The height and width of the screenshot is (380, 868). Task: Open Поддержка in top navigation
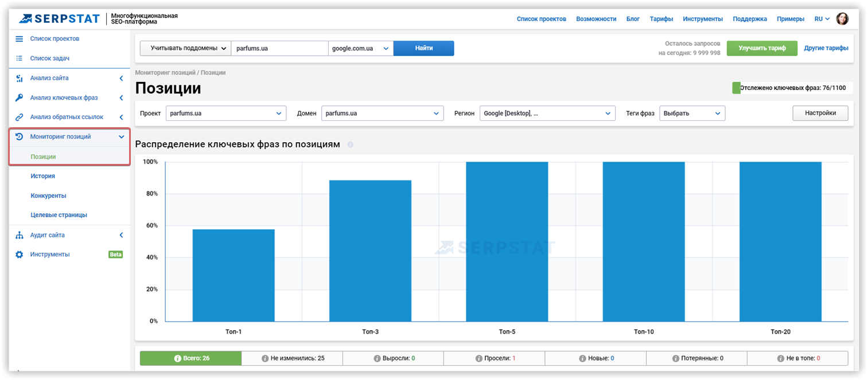coord(750,19)
